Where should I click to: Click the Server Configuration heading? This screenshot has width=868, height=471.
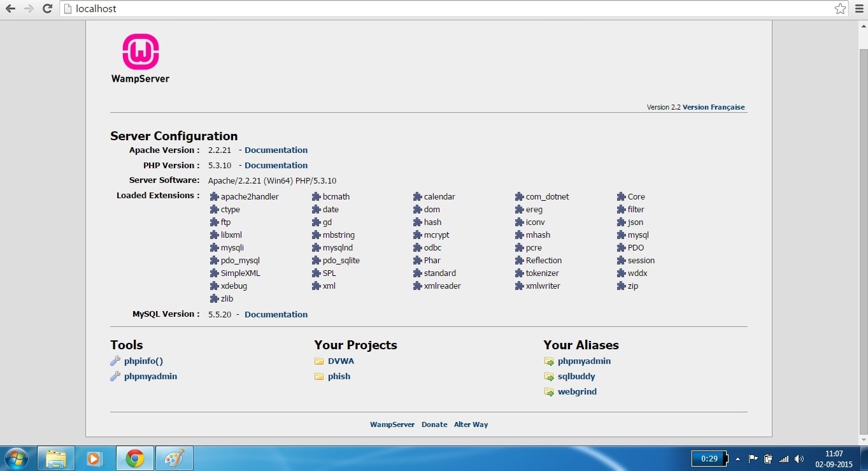coord(174,136)
